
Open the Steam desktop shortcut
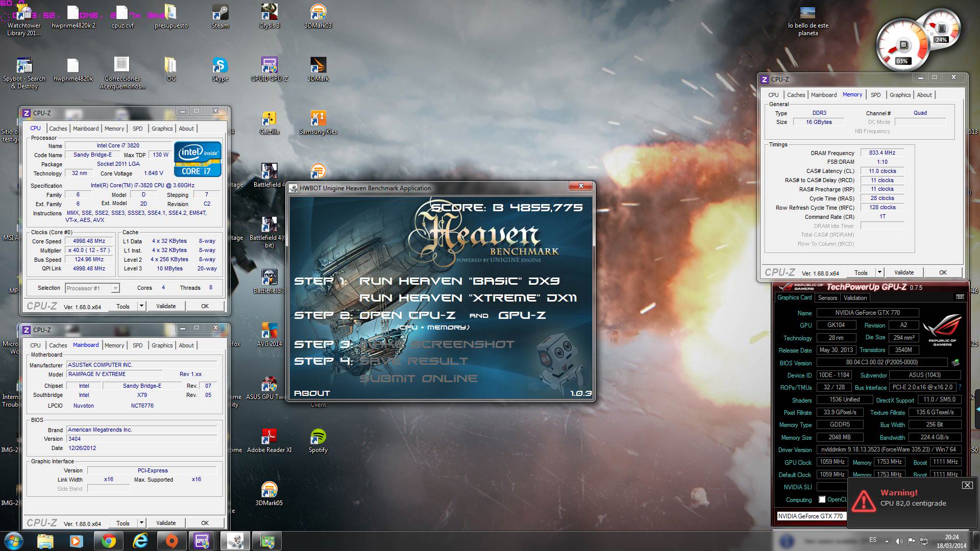(220, 16)
